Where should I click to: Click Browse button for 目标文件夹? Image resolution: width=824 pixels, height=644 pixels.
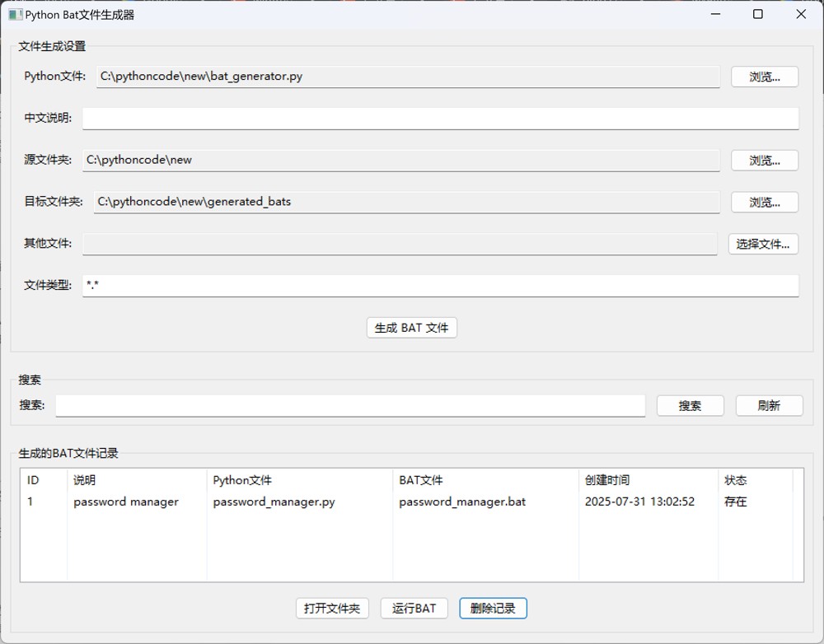pos(765,203)
